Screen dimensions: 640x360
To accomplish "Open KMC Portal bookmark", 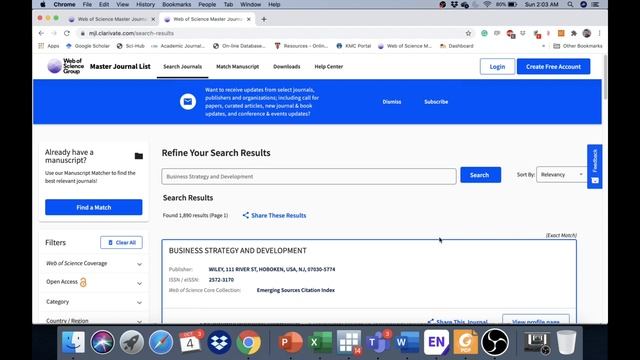I will tap(353, 46).
